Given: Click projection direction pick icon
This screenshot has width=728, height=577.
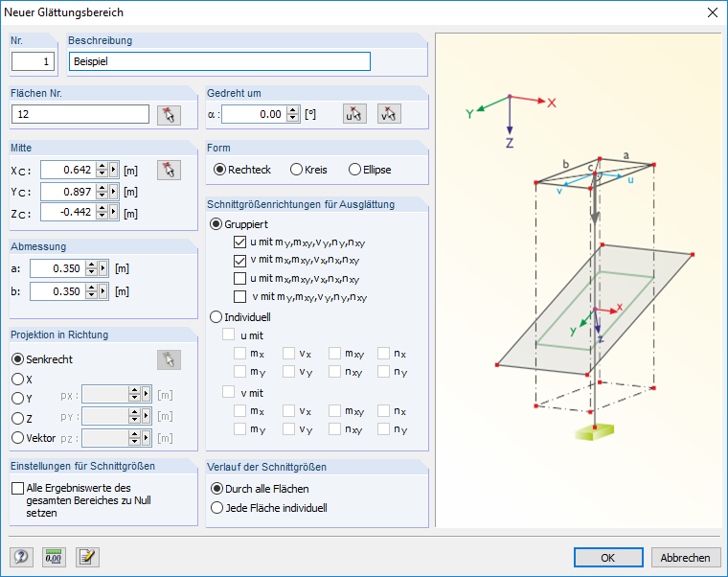Looking at the screenshot, I should click(169, 359).
